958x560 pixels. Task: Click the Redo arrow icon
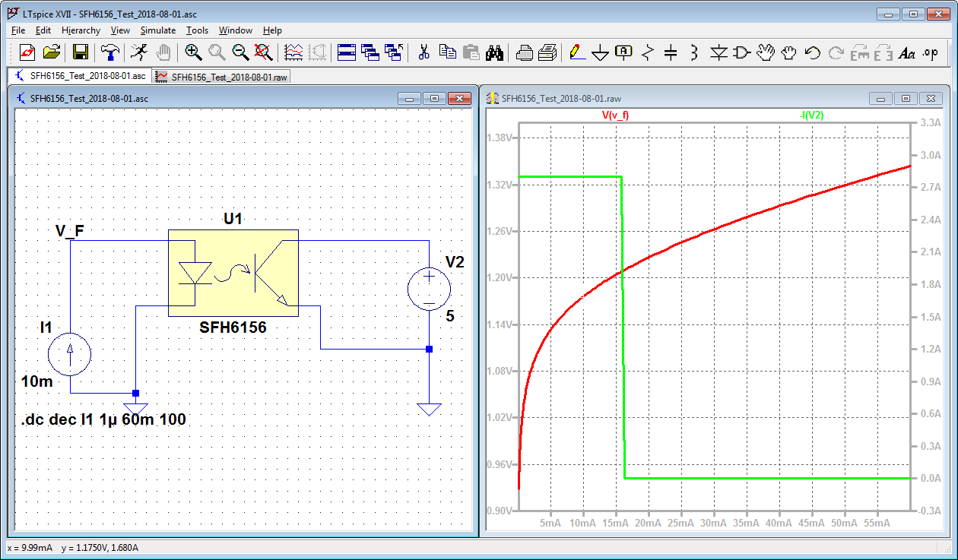(x=836, y=52)
